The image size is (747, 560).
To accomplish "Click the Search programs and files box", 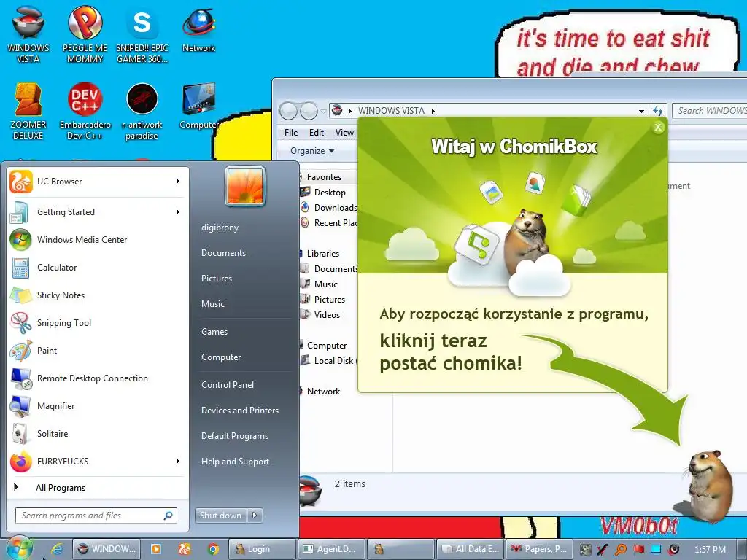I will pyautogui.click(x=96, y=516).
